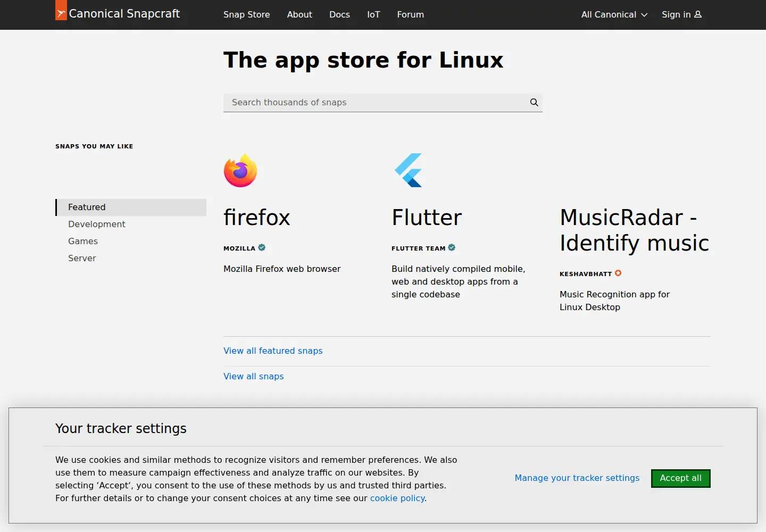
Task: Click the Mozilla Firefox web browser description
Action: coord(282,269)
